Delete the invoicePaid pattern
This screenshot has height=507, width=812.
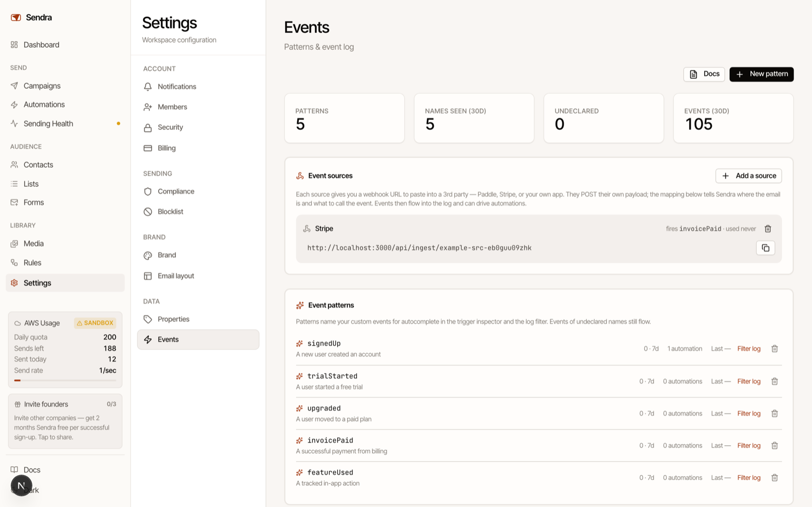(775, 446)
